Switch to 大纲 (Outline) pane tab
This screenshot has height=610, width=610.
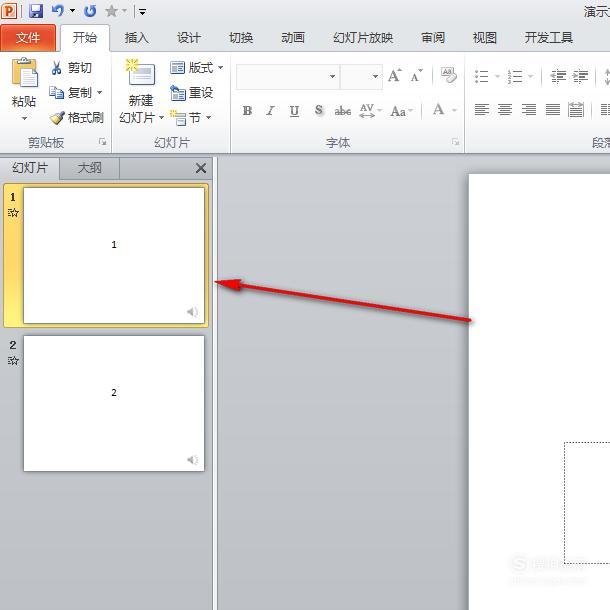point(89,168)
